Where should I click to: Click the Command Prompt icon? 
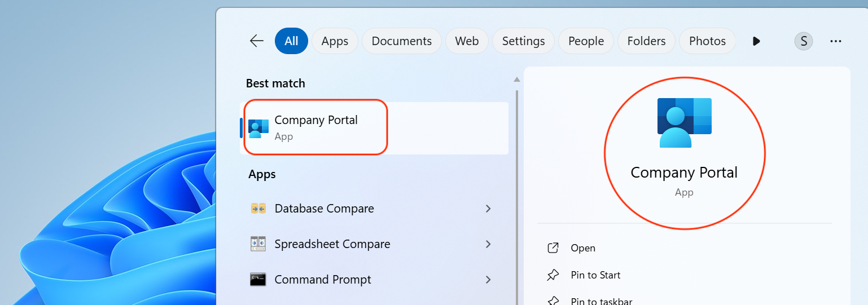[258, 280]
